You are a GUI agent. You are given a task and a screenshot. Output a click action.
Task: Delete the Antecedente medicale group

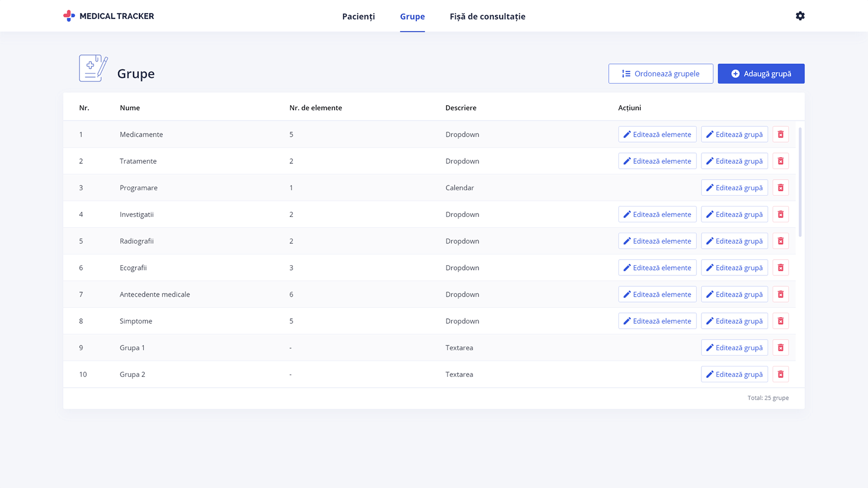[x=781, y=294]
